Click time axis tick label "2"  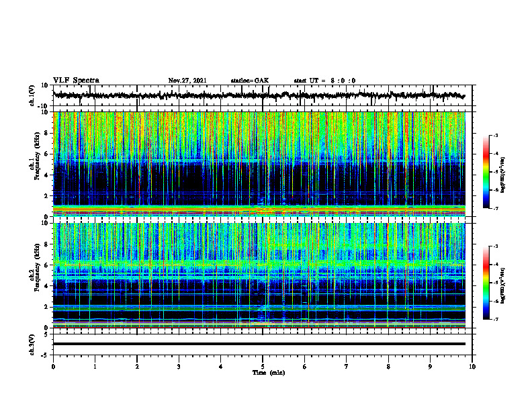[x=137, y=367]
